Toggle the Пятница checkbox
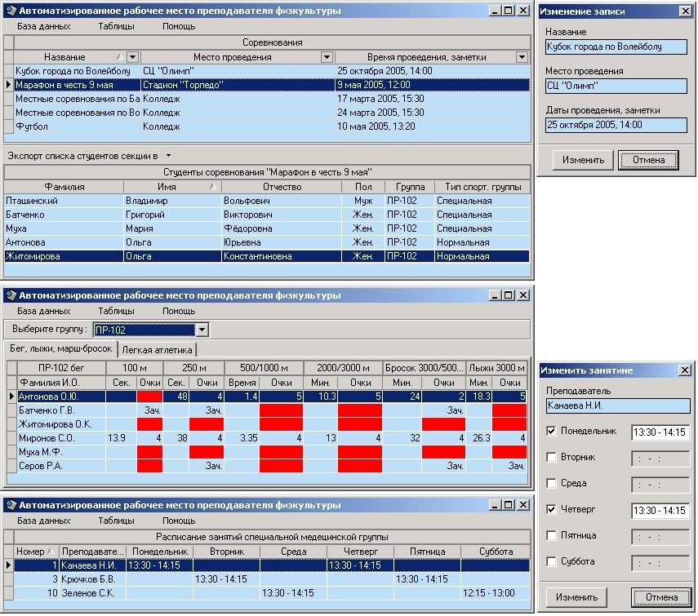The height and width of the screenshot is (616, 698). point(552,535)
